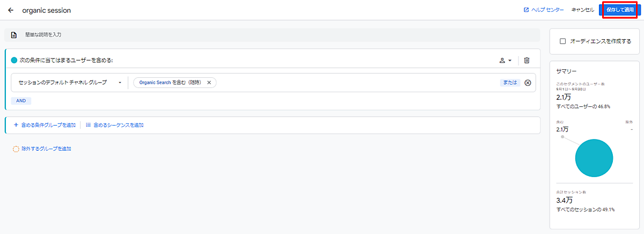Click the sequence list icon
This screenshot has height=234, width=644.
tap(88, 125)
